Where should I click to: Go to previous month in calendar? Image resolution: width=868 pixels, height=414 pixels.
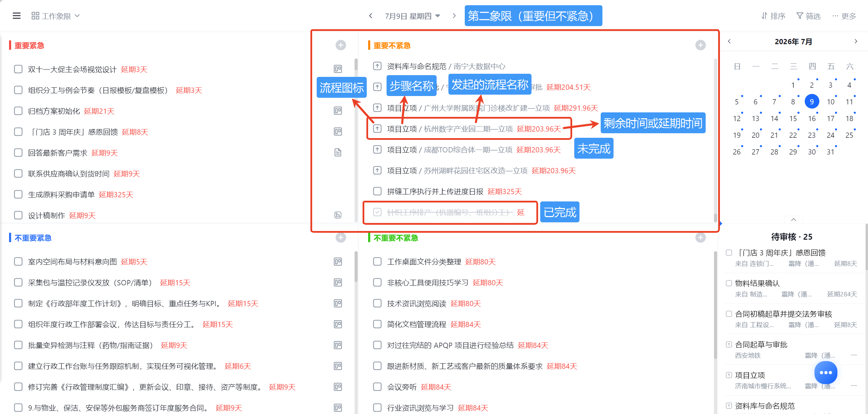tap(729, 41)
